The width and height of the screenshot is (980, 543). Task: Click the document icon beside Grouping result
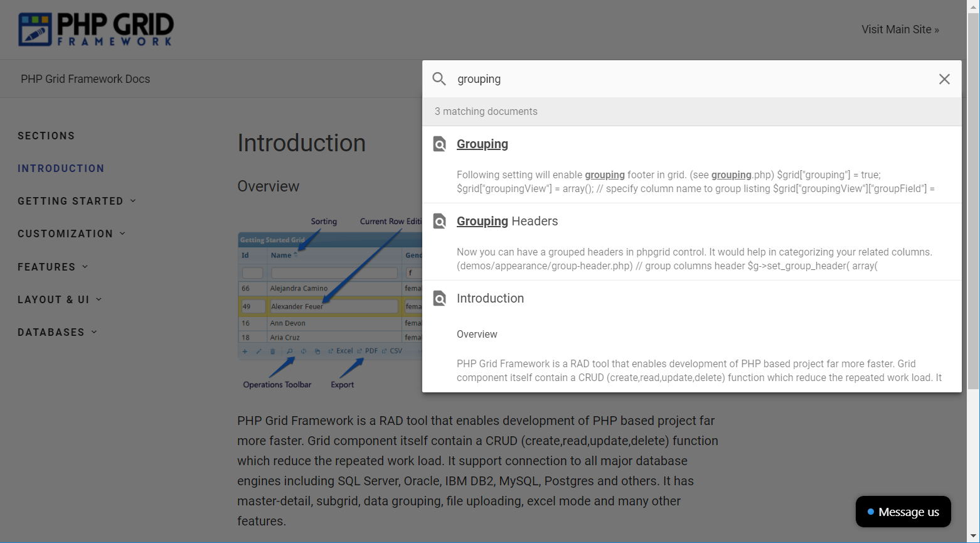click(440, 144)
